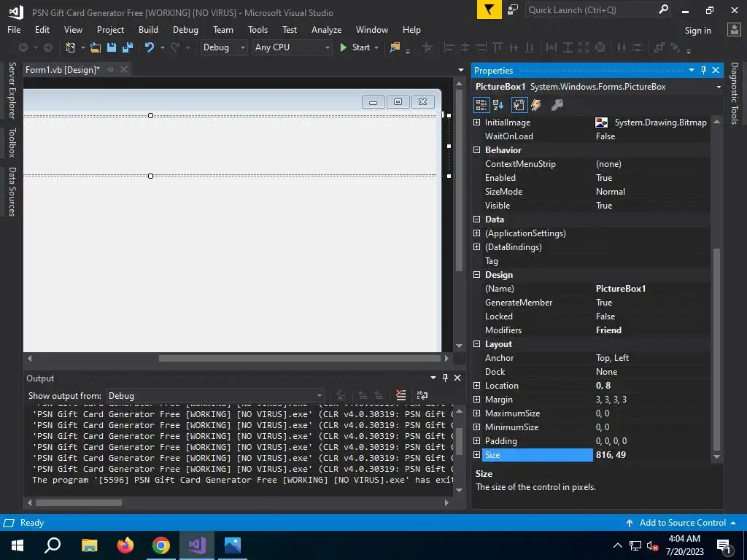747x560 pixels.
Task: Click the Find in Files toolbar icon
Action: pos(395,47)
